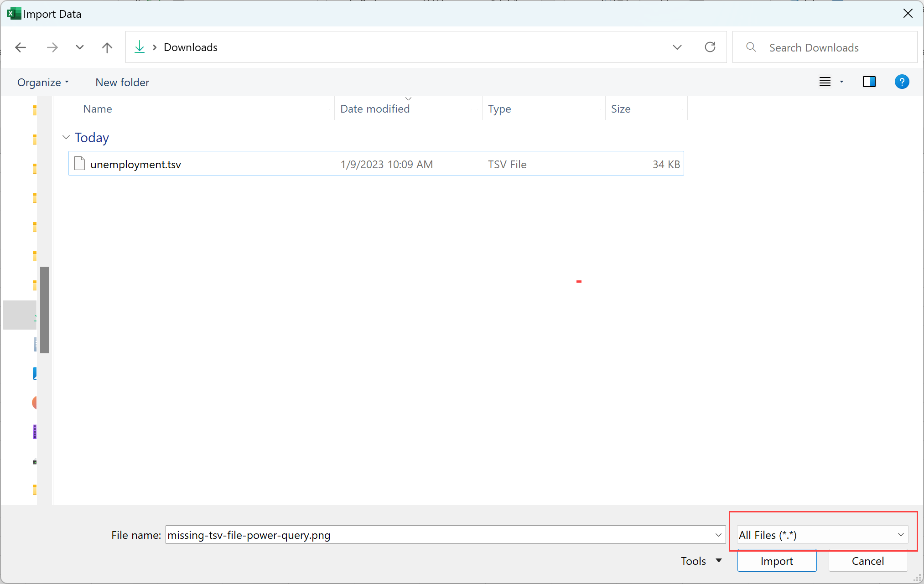924x584 pixels.
Task: Click the Forward navigation arrow
Action: [52, 47]
